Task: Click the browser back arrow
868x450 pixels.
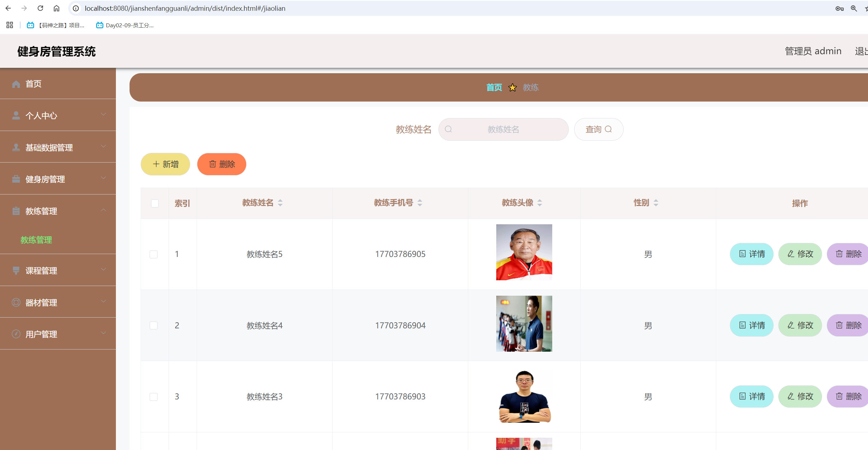Action: click(8, 8)
